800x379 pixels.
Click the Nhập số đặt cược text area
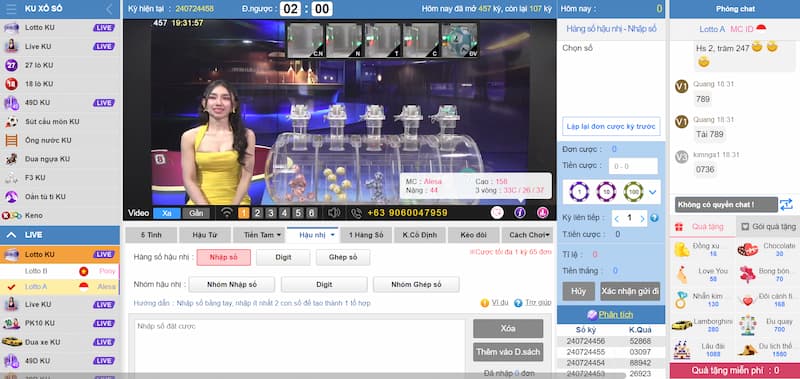point(300,349)
